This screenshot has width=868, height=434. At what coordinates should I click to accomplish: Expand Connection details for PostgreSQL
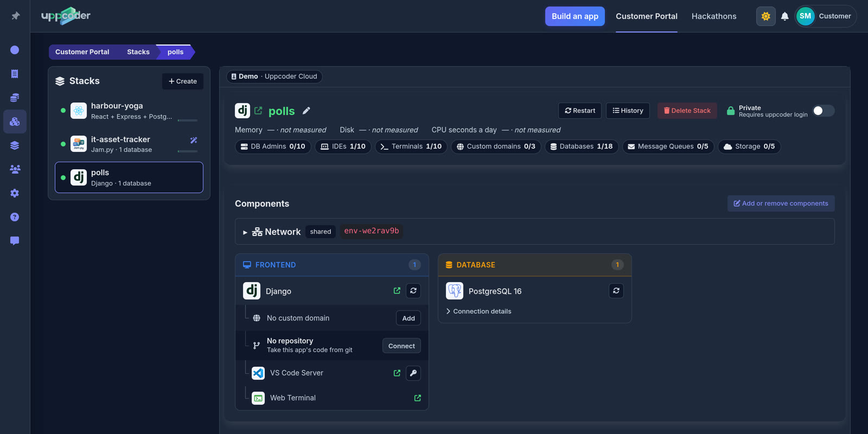point(478,311)
